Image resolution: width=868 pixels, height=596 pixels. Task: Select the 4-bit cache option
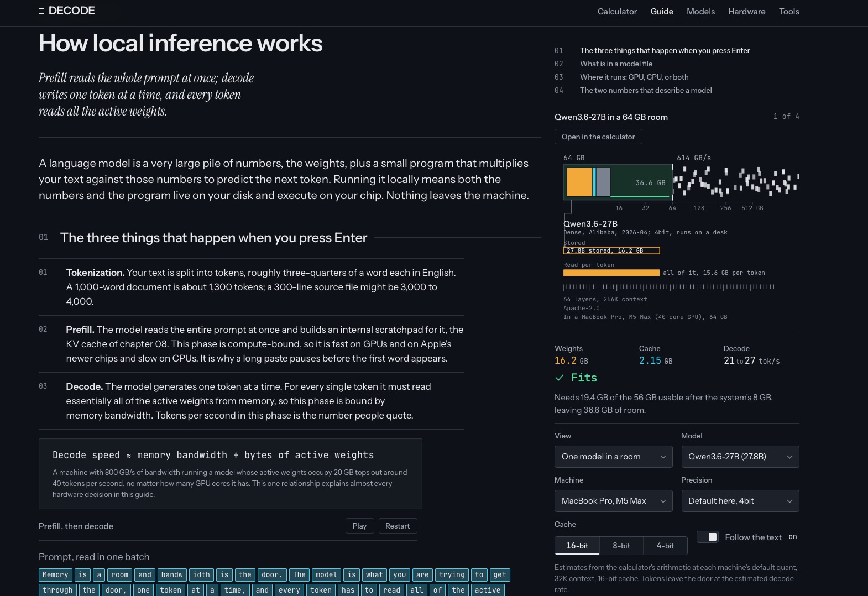[665, 546]
